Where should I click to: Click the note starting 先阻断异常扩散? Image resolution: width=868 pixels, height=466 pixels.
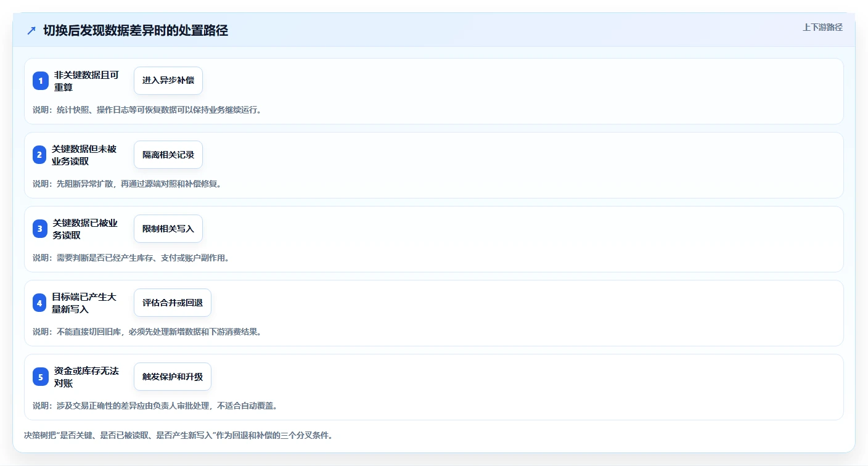[x=127, y=184]
